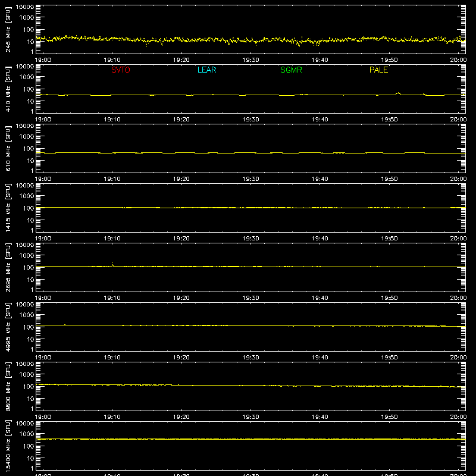Viewport: 476px width, 476px height.
Task: Select the green SGMR station label
Action: pyautogui.click(x=291, y=70)
